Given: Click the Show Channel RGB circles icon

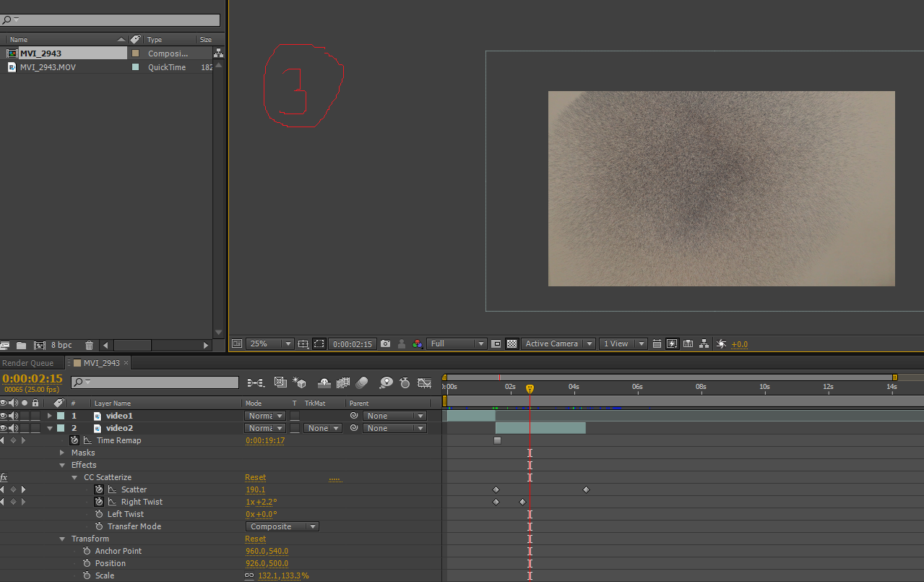Looking at the screenshot, I should [417, 344].
